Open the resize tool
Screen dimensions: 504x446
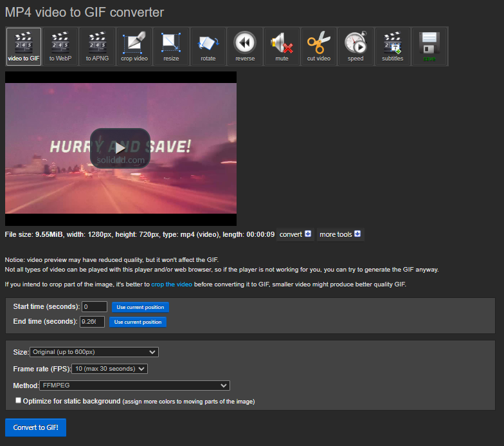click(x=171, y=46)
